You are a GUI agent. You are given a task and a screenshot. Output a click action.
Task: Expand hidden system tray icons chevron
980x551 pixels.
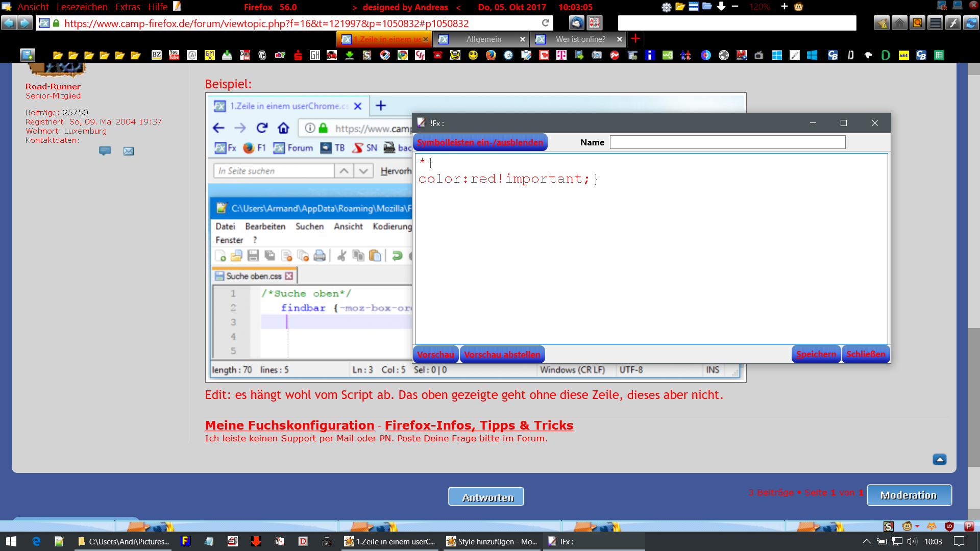coord(866,541)
